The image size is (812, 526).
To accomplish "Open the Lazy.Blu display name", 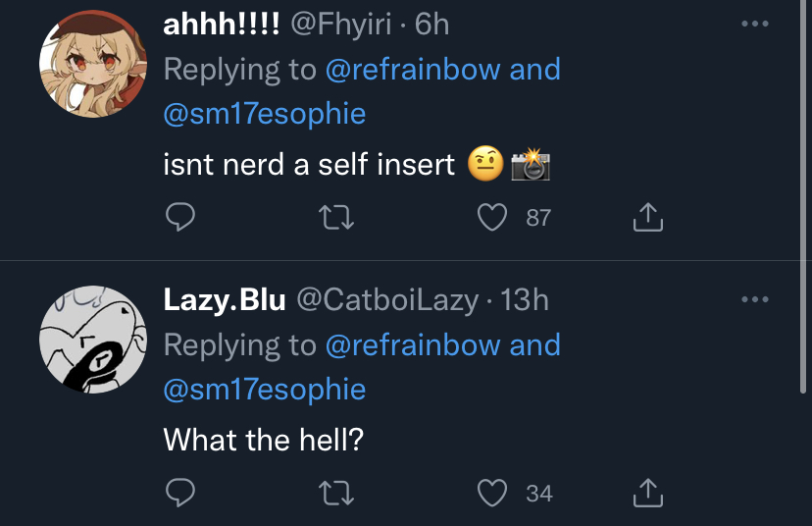I will coord(225,300).
